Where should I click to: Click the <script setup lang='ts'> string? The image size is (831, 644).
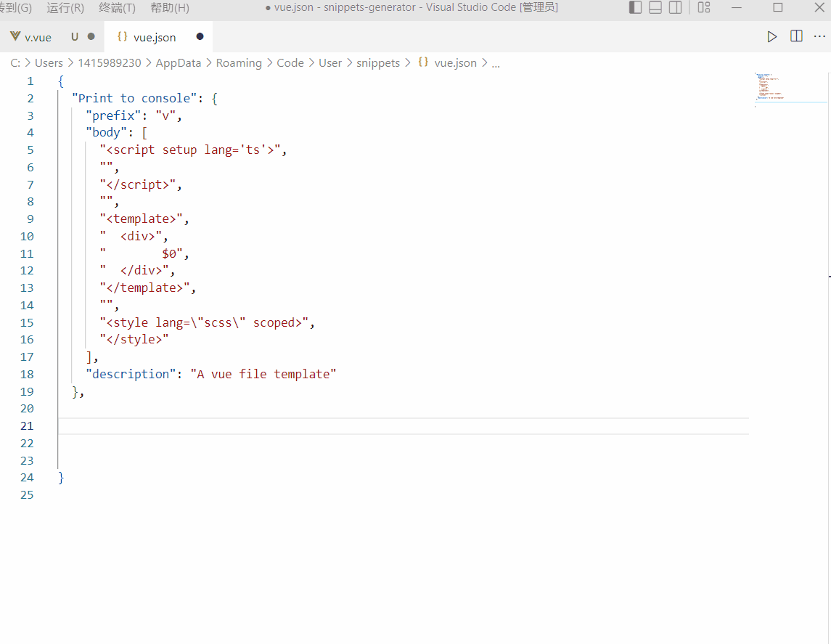189,150
